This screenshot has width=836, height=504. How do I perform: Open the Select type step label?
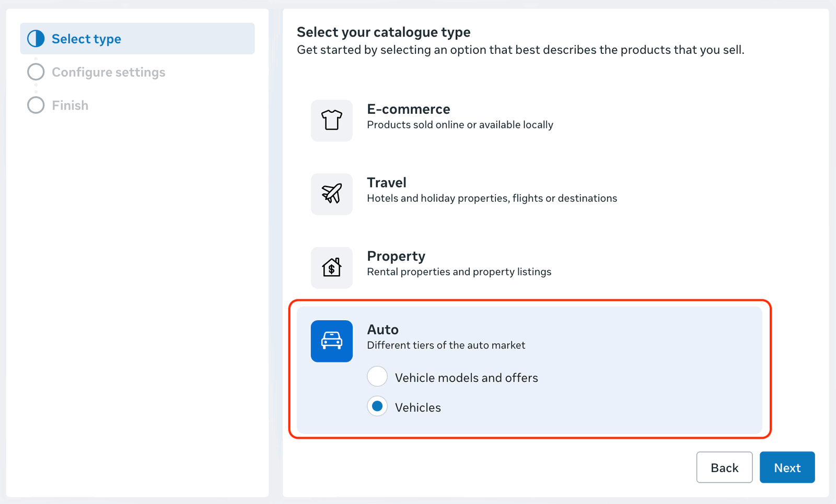coord(86,39)
